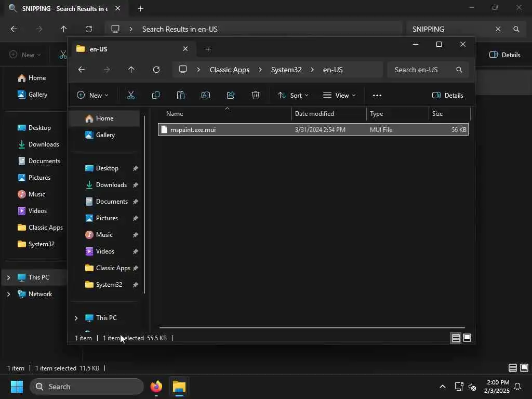Click the System32 breadcrumb
This screenshot has width=532, height=399.
[286, 70]
